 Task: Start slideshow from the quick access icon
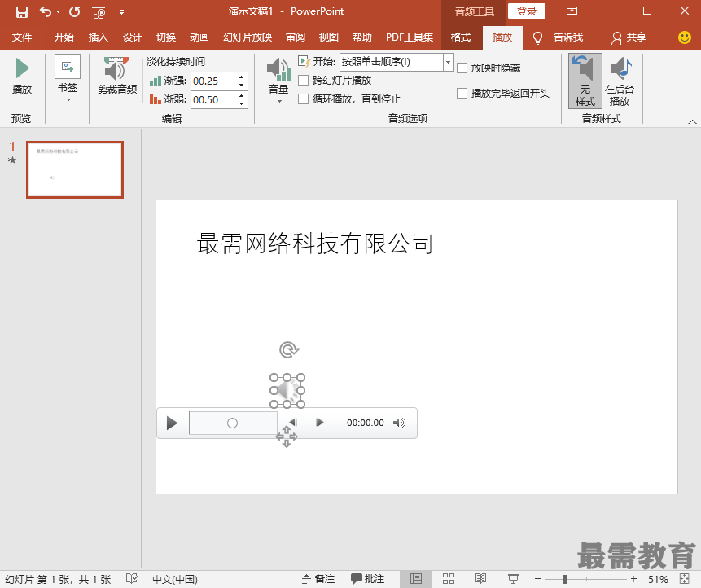99,12
